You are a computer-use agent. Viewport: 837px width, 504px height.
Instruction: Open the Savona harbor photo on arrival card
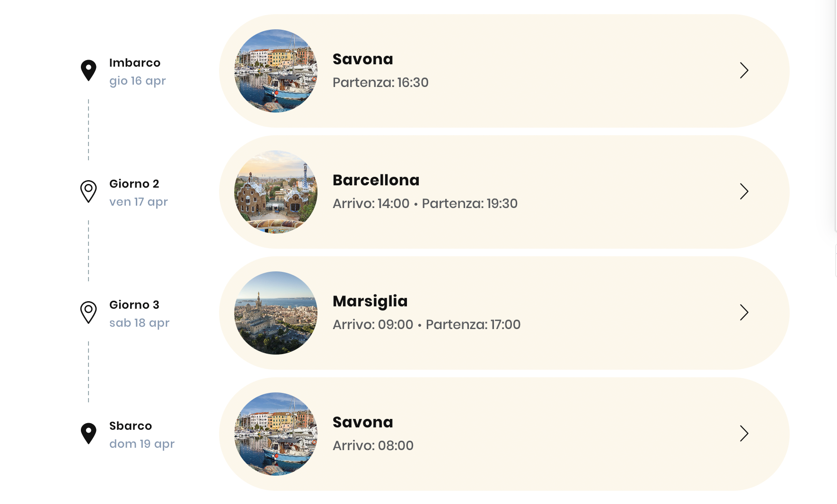point(276,434)
